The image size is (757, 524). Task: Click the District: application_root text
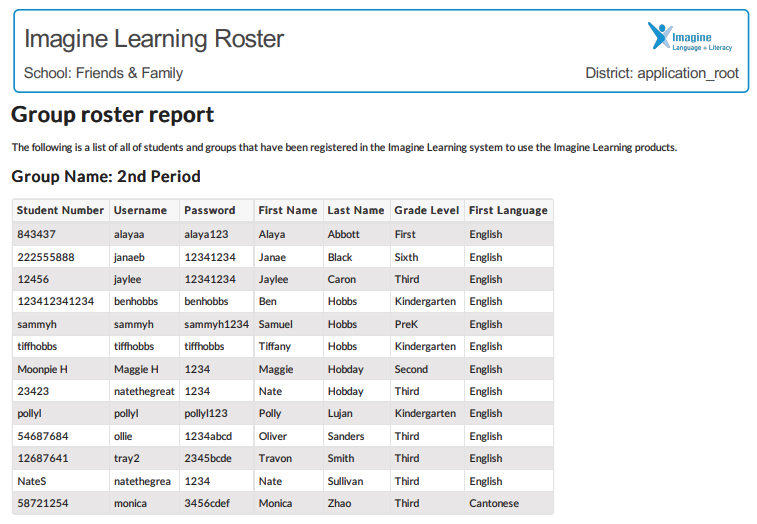point(661,73)
